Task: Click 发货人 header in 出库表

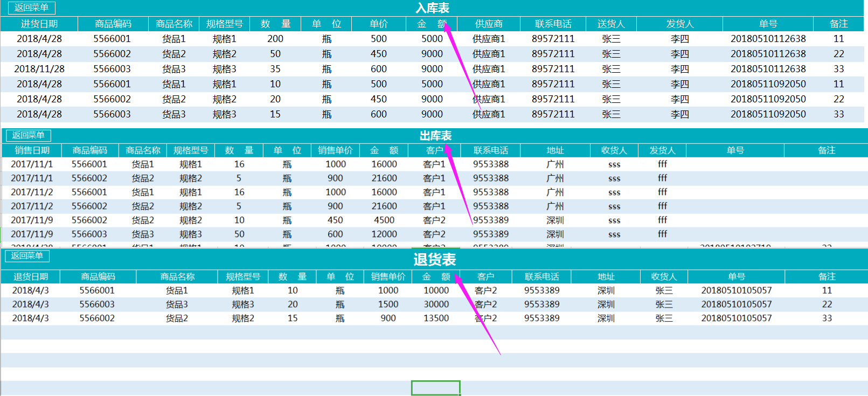Action: click(662, 150)
